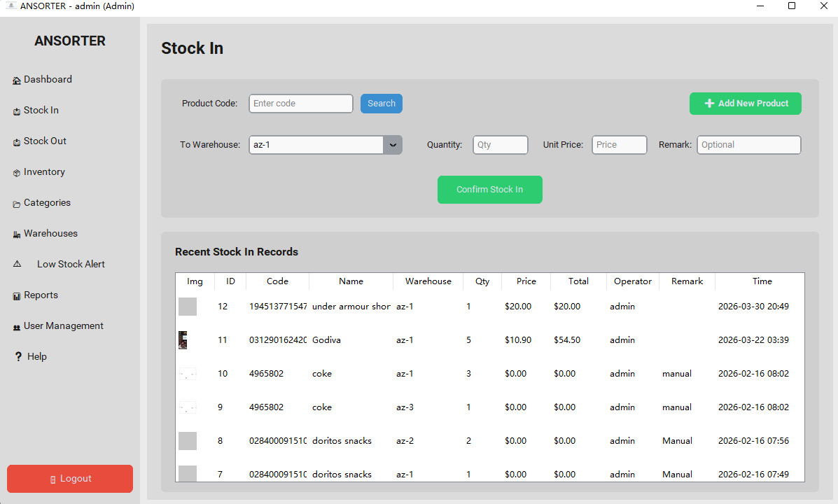The height and width of the screenshot is (504, 838).
Task: Click the Reports icon in sidebar
Action: click(17, 295)
